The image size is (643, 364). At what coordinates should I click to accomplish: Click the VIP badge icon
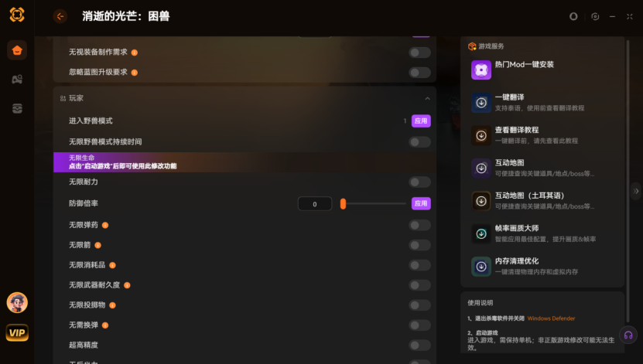17,332
